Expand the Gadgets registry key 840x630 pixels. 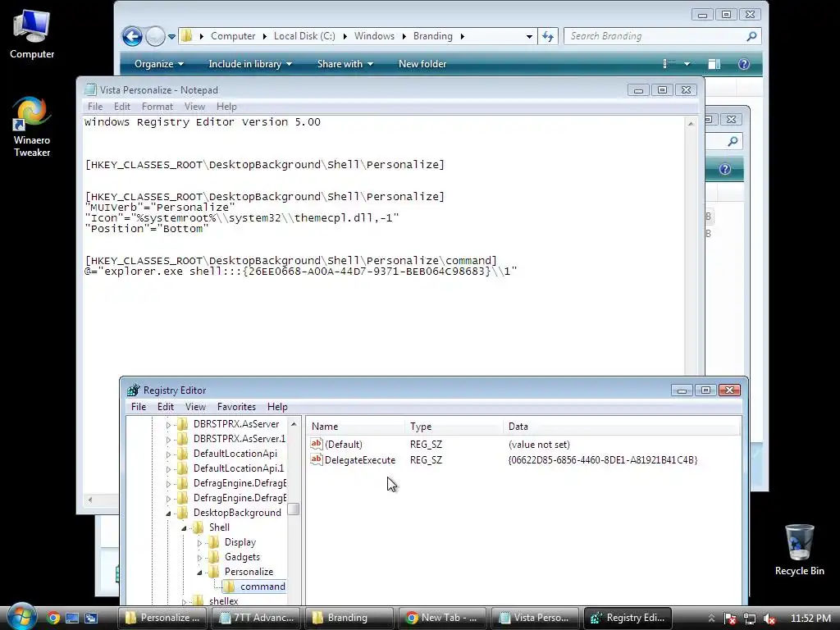pos(200,558)
